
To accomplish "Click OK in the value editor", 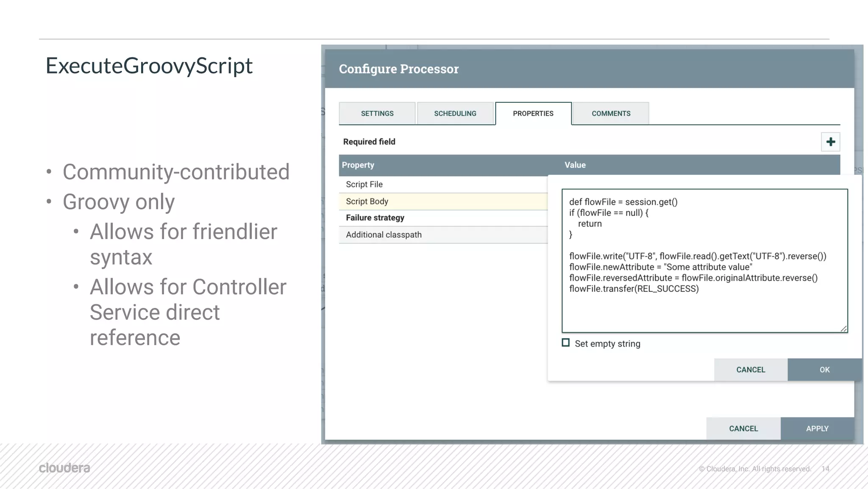I will click(824, 369).
